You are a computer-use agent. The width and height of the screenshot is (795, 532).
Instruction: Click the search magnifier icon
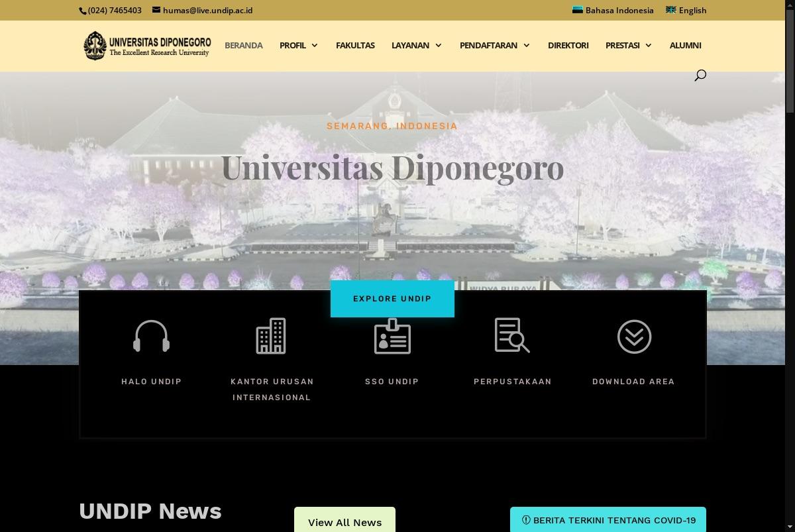tap(700, 76)
